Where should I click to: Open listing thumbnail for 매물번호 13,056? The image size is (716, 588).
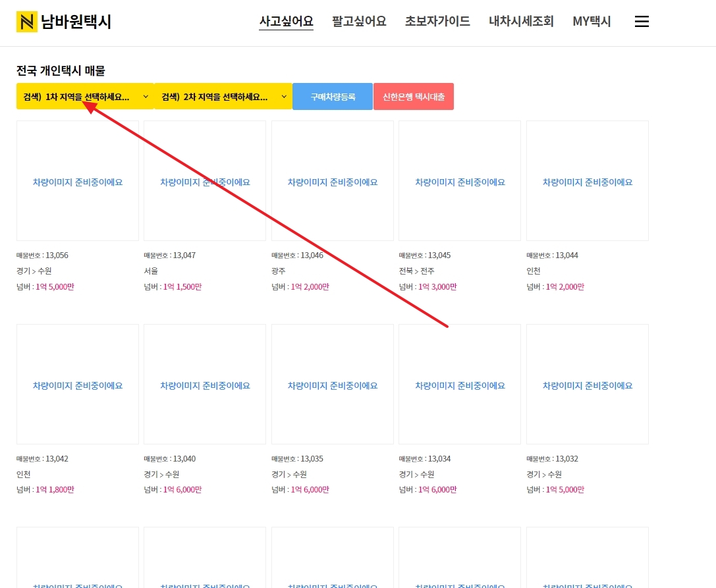point(78,181)
